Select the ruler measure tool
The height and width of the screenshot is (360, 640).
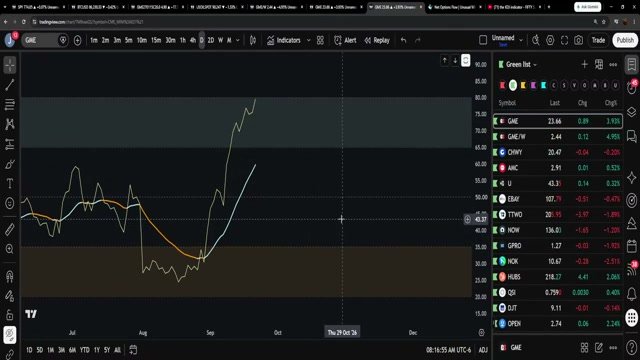[x=10, y=229]
